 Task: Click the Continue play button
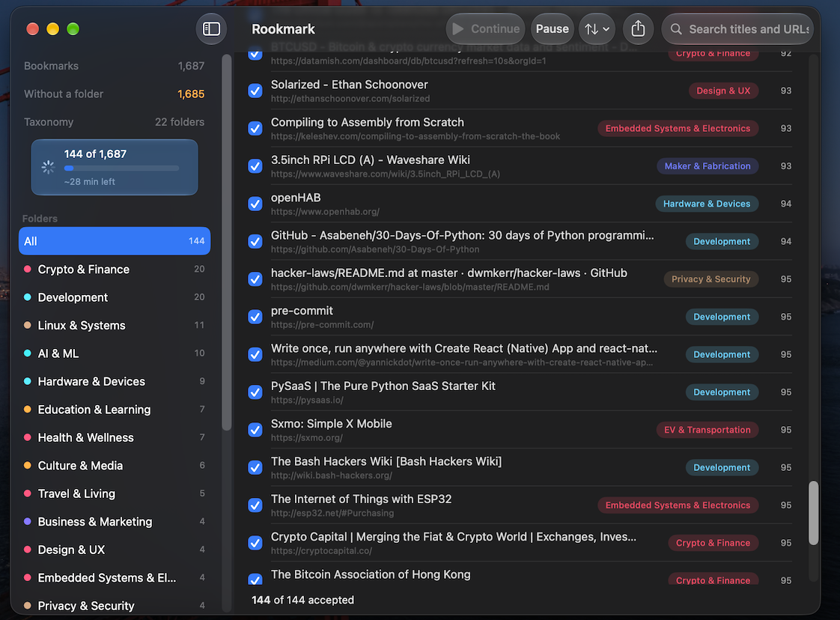485,29
